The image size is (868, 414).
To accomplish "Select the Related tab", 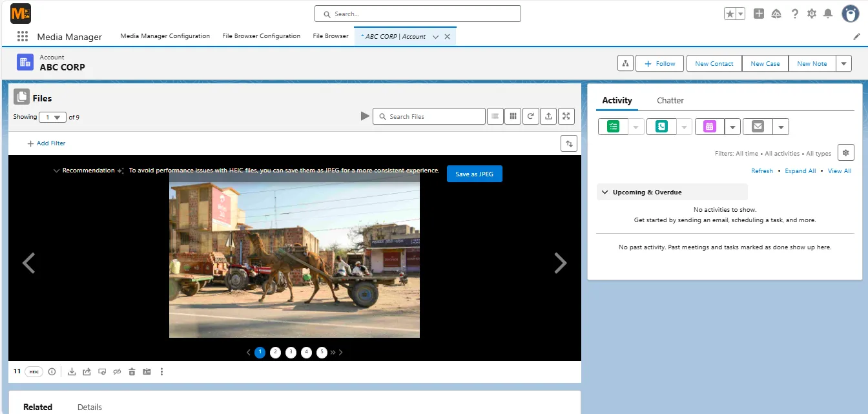I will coord(37,407).
